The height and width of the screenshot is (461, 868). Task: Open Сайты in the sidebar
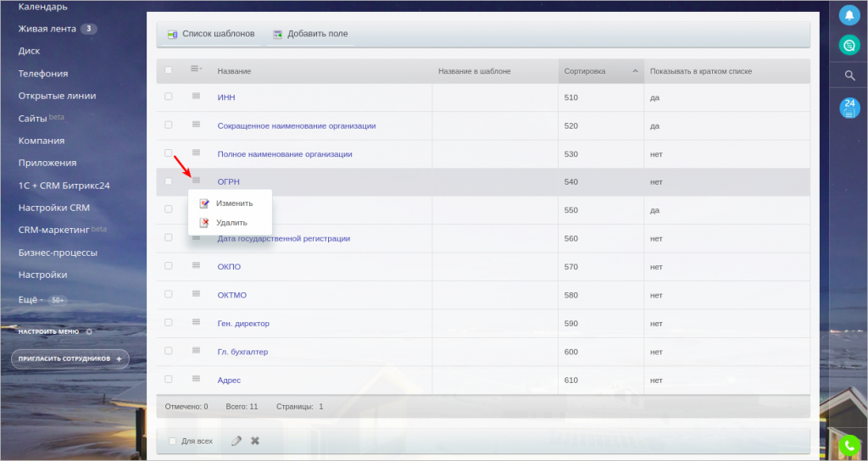33,119
